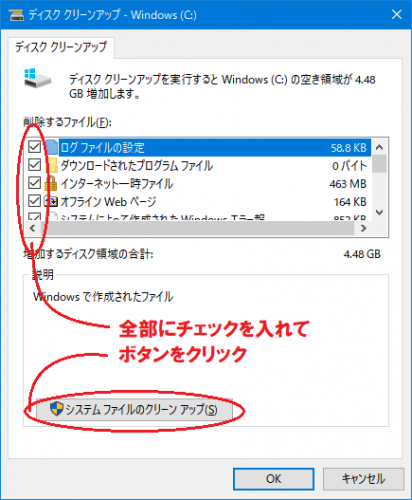Image resolution: width=412 pixels, height=500 pixels.
Task: Click the システム ファイルのクリーン アップ button
Action: click(134, 409)
